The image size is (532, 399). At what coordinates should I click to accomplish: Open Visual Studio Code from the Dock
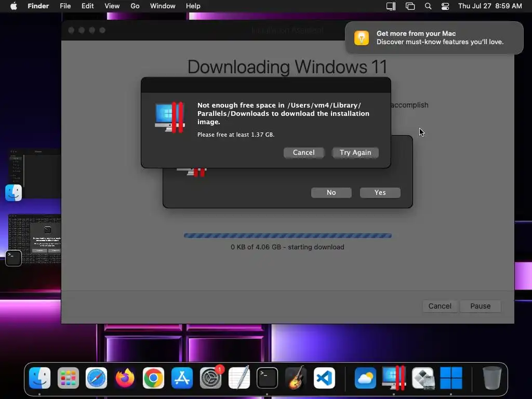point(324,378)
